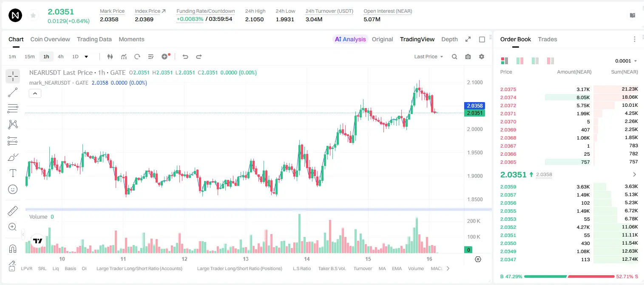Open the Last Price dropdown
644x285 pixels.
[428, 57]
